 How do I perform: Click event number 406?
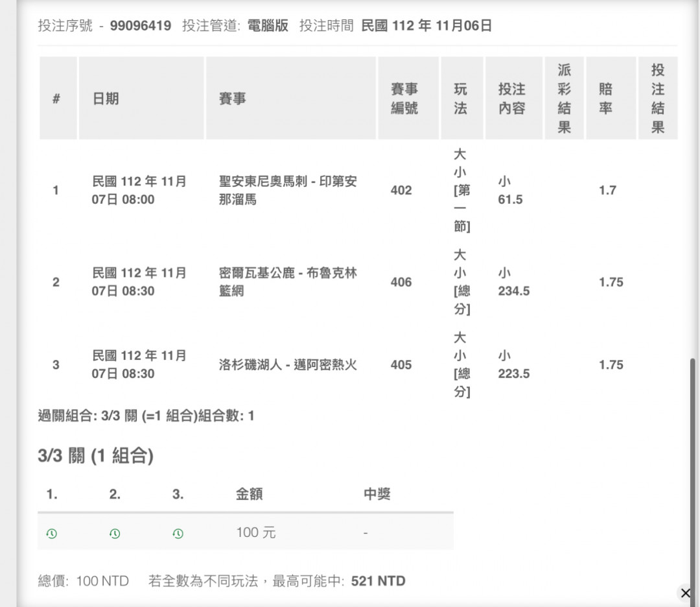401,282
